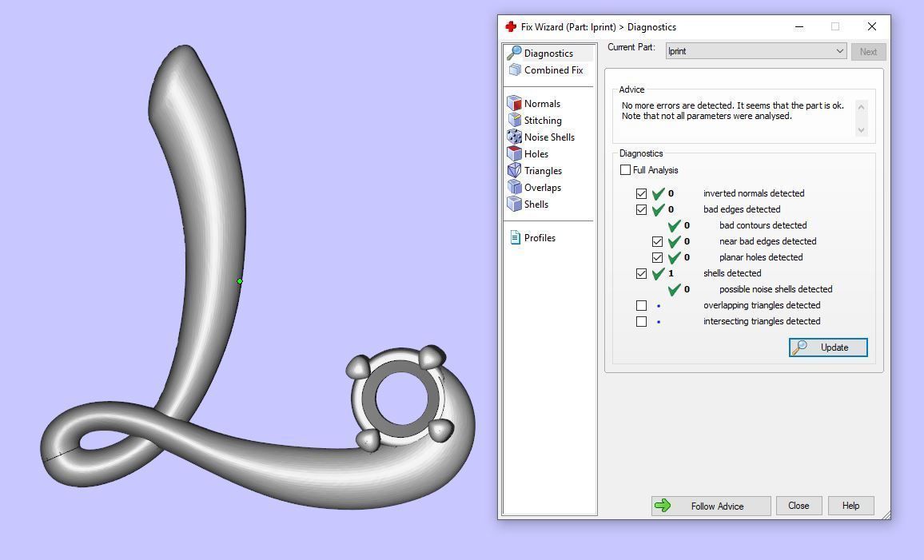The width and height of the screenshot is (924, 560).
Task: Open the Current Part dropdown
Action: (756, 51)
